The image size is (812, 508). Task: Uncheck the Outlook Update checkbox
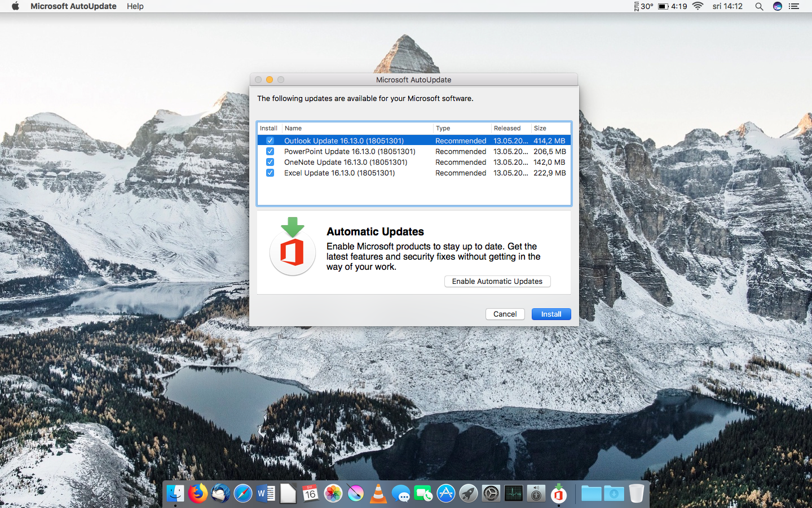(x=270, y=141)
